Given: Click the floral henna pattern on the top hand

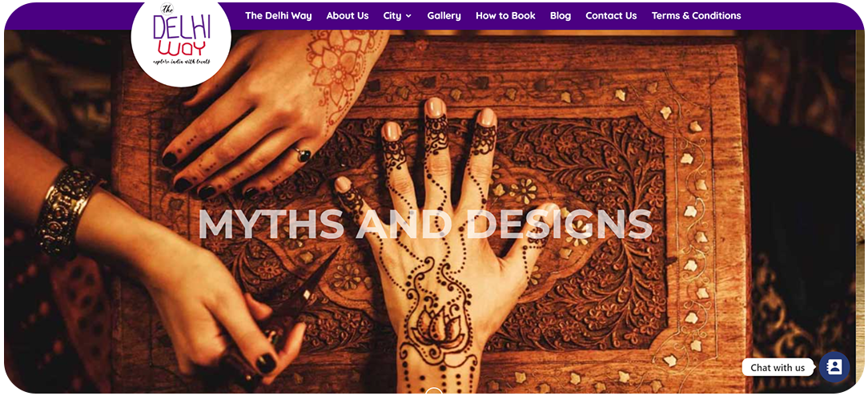Looking at the screenshot, I should click(x=338, y=62).
